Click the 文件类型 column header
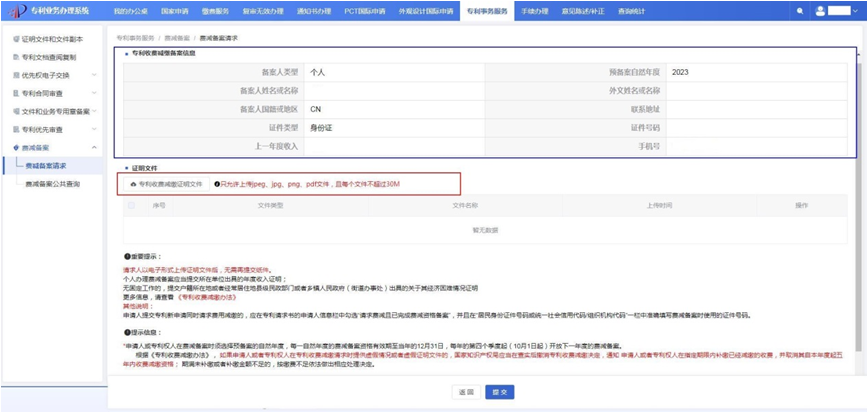Image resolution: width=868 pixels, height=413 pixels. (x=271, y=205)
